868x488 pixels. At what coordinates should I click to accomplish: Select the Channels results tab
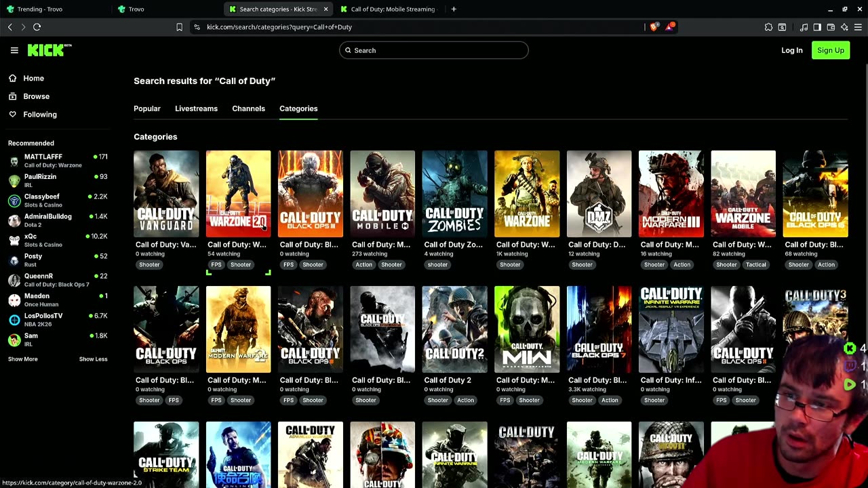pos(248,108)
